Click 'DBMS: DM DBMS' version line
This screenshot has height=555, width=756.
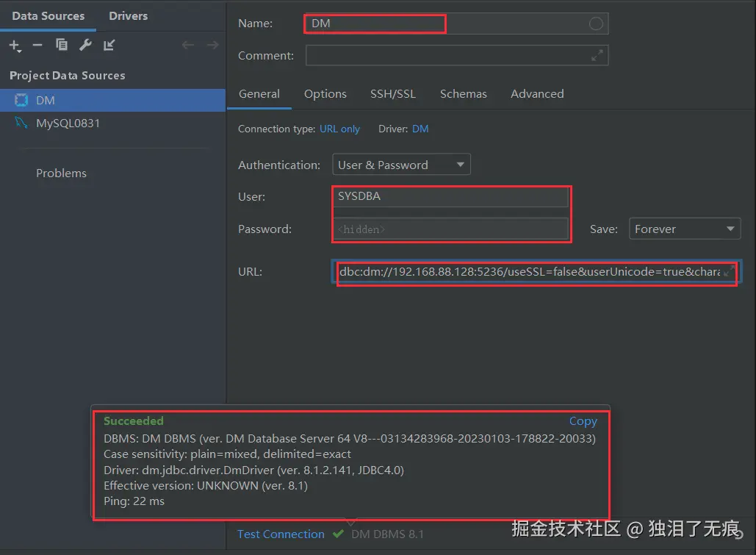[x=350, y=438]
